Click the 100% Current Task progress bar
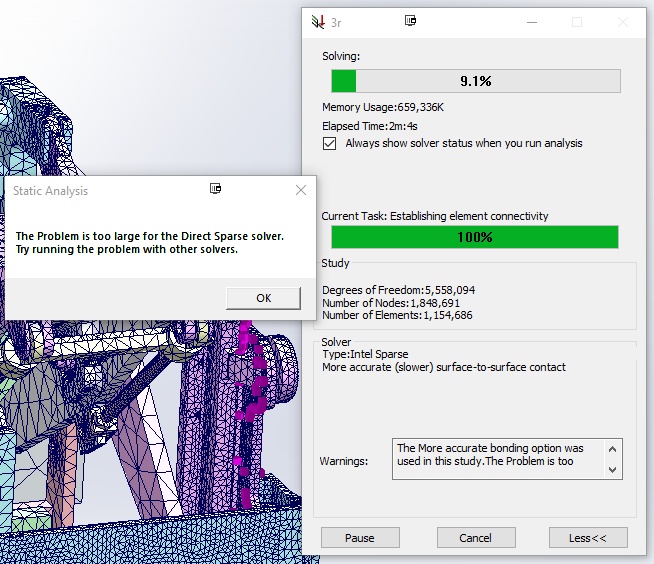Viewport: 654px width, 564px height. point(475,237)
